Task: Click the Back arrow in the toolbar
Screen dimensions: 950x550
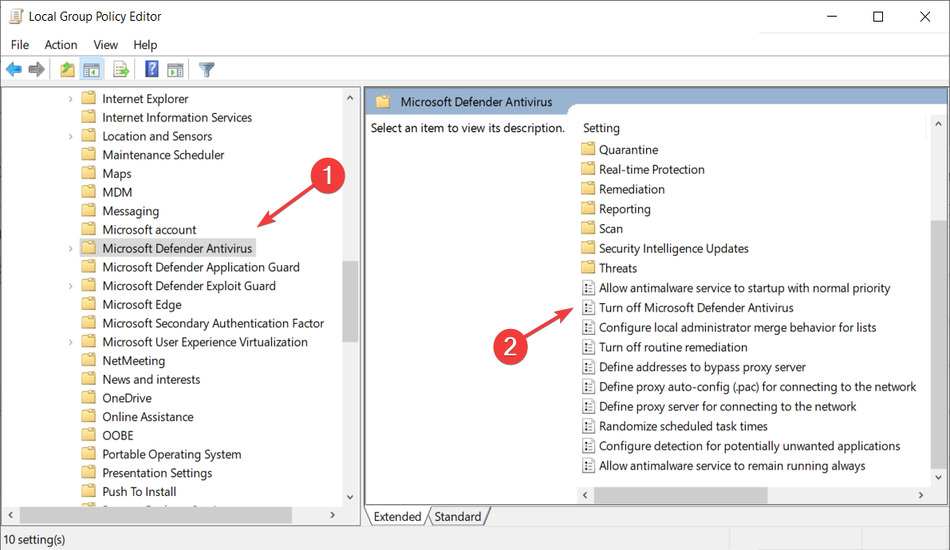Action: coord(14,69)
